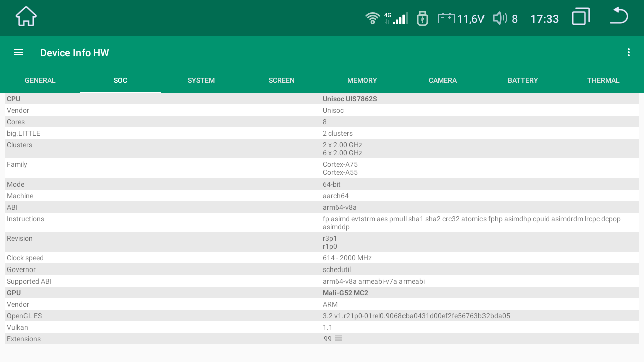The height and width of the screenshot is (362, 644).
Task: Open the BATTERY tab
Action: pyautogui.click(x=523, y=80)
